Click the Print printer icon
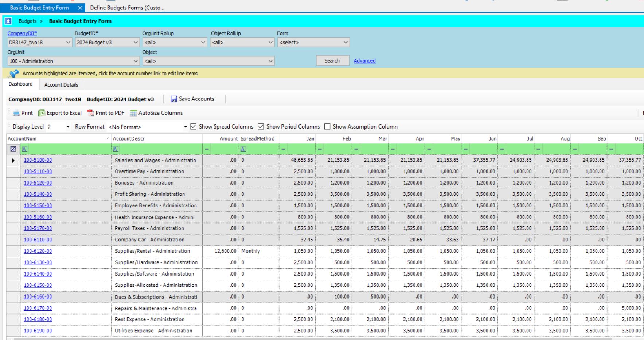 click(x=16, y=113)
